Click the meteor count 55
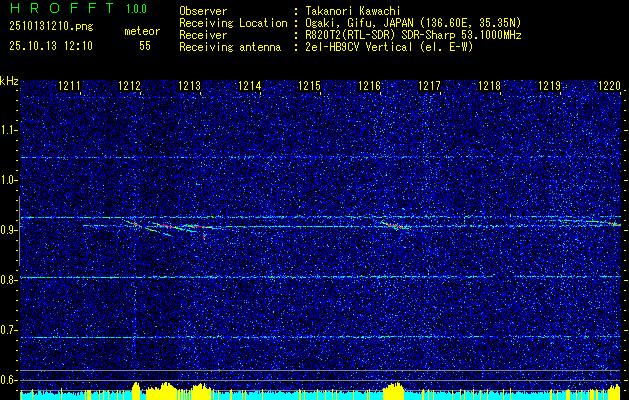629x400 pixels. coord(145,46)
